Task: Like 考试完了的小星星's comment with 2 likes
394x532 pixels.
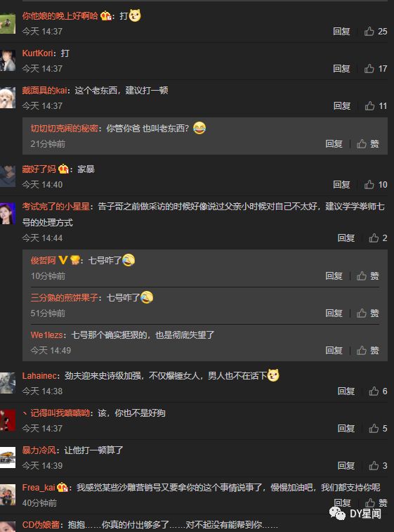Action: (x=378, y=238)
